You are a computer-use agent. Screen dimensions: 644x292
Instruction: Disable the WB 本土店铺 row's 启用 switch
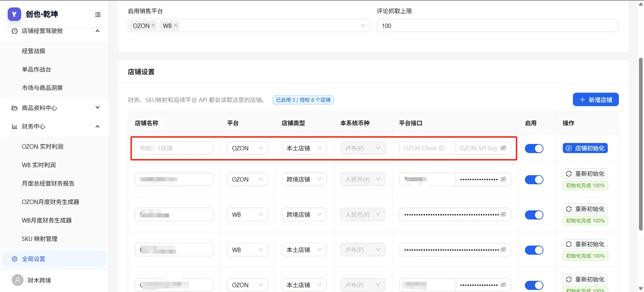(534, 250)
